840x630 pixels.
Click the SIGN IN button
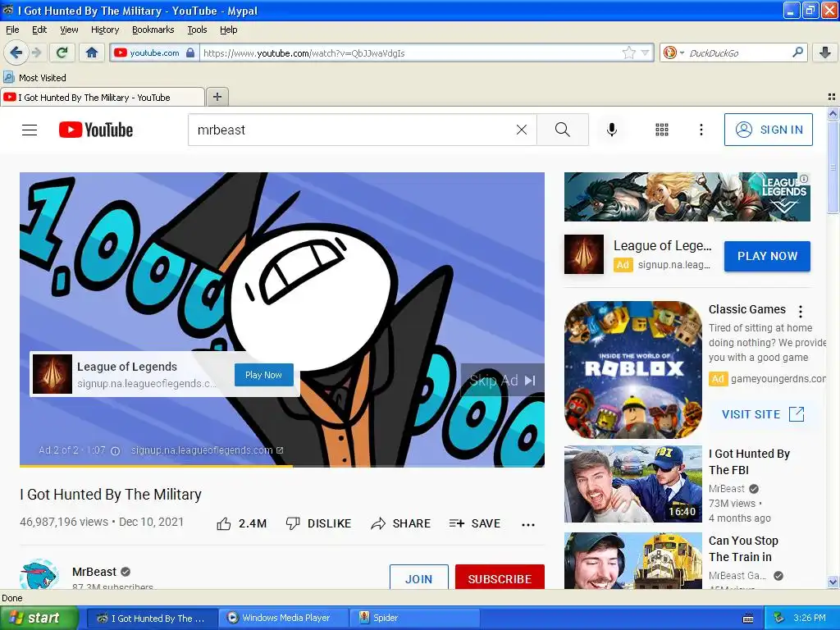tap(768, 130)
